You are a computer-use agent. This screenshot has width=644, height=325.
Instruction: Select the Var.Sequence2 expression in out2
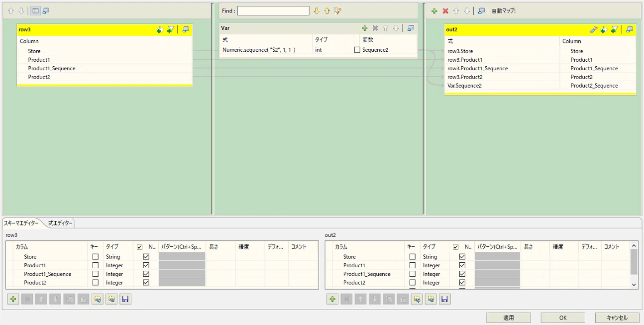(464, 86)
